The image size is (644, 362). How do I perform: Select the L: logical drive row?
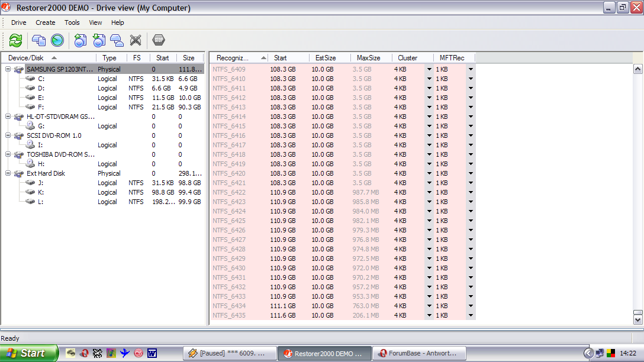tap(102, 202)
